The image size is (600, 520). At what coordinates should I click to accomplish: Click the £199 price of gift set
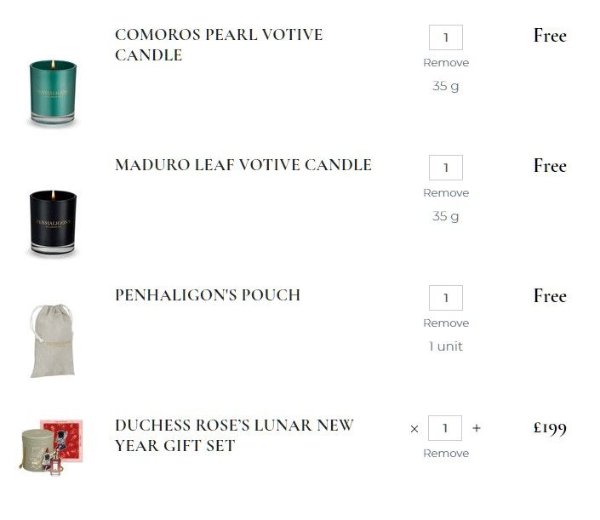tap(549, 429)
